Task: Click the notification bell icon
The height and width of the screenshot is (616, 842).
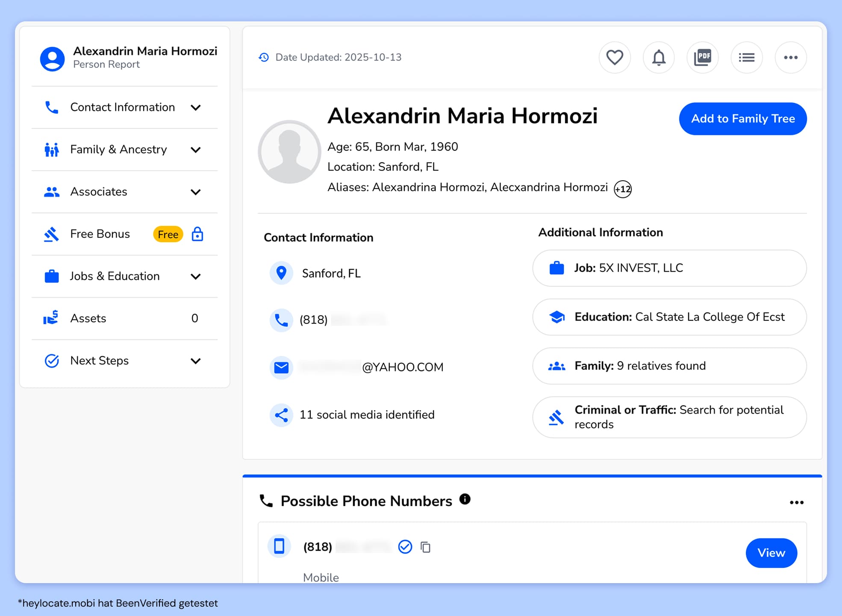Action: (659, 57)
